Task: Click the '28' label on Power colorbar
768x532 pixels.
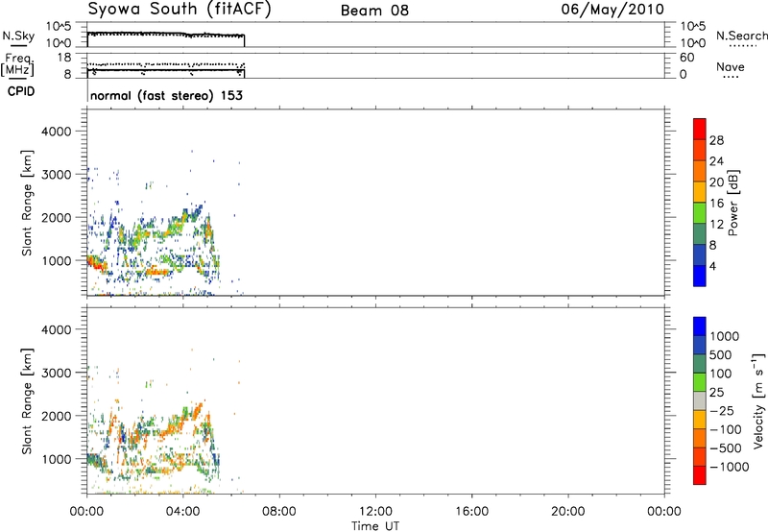Action: pyautogui.click(x=716, y=140)
